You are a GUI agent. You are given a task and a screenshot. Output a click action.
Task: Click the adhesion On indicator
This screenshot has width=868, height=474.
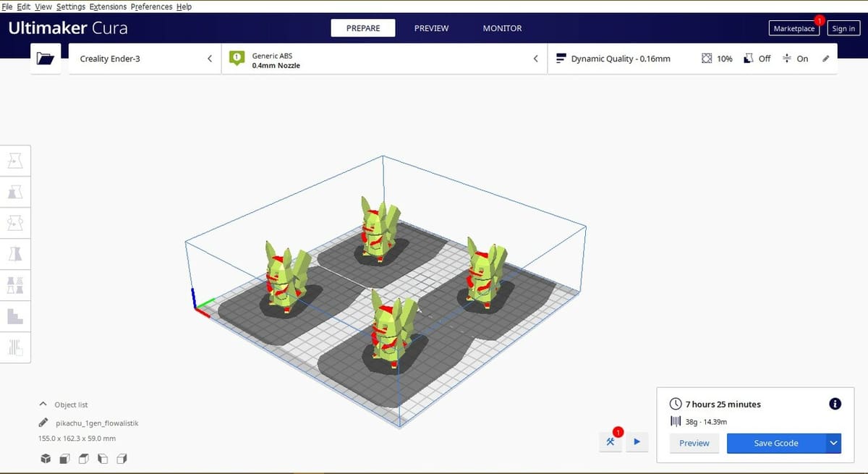796,59
